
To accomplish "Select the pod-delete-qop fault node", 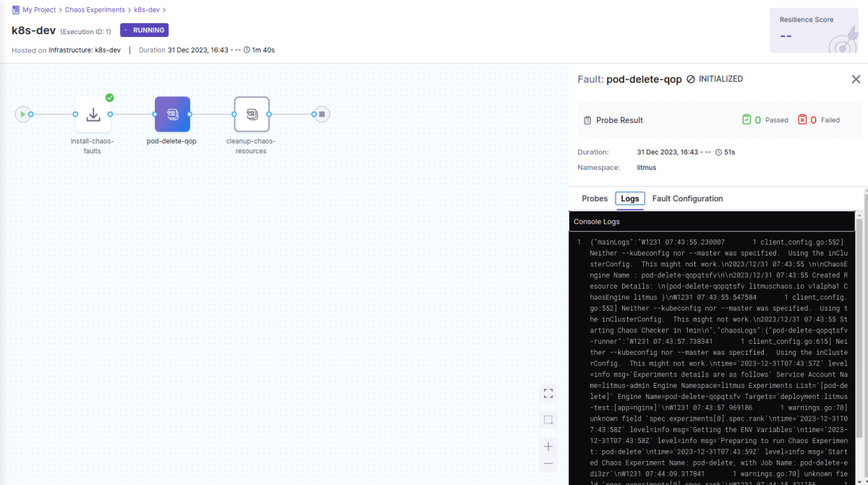I will click(x=172, y=114).
